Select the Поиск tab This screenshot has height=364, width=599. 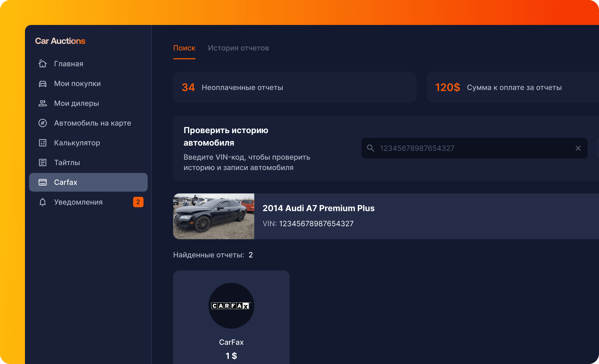[184, 48]
